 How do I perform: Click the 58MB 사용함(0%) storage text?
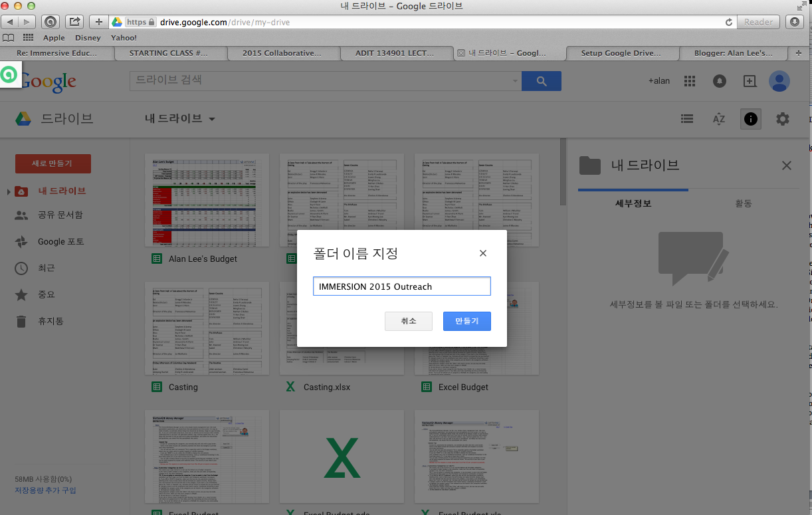(x=43, y=479)
